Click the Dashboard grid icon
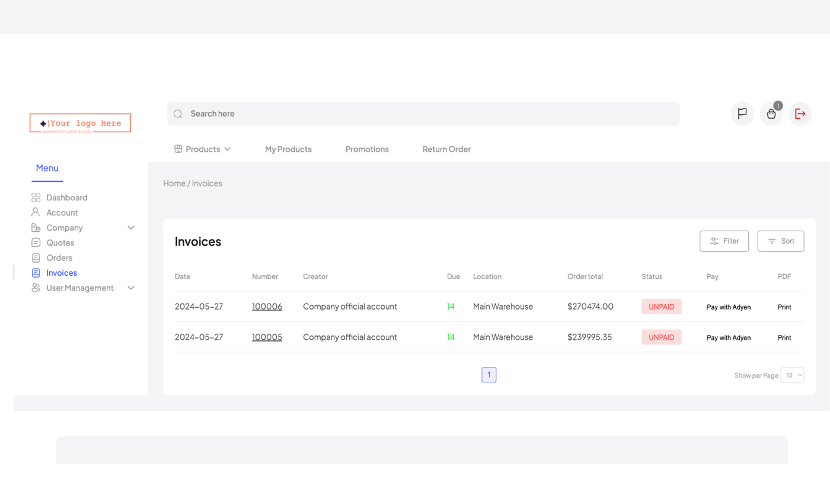This screenshot has height=504, width=830. point(36,197)
